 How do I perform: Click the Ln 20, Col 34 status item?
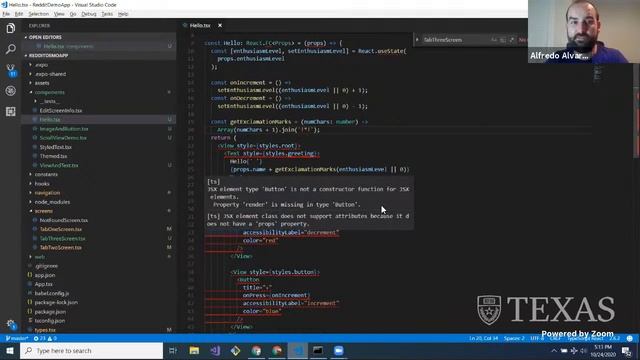pos(483,338)
